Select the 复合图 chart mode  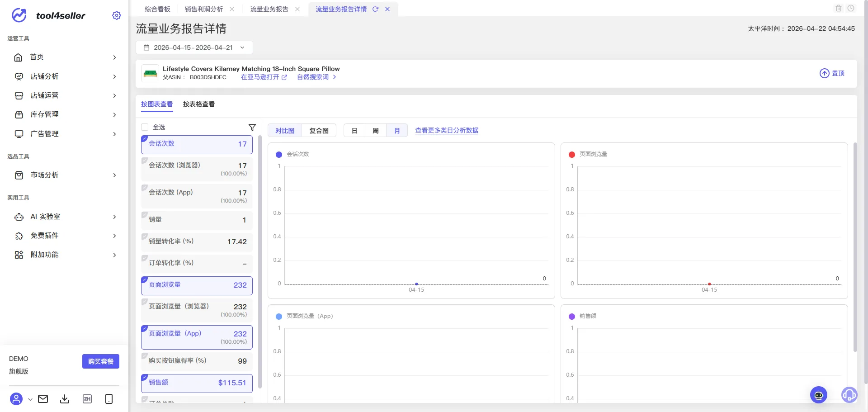click(319, 130)
